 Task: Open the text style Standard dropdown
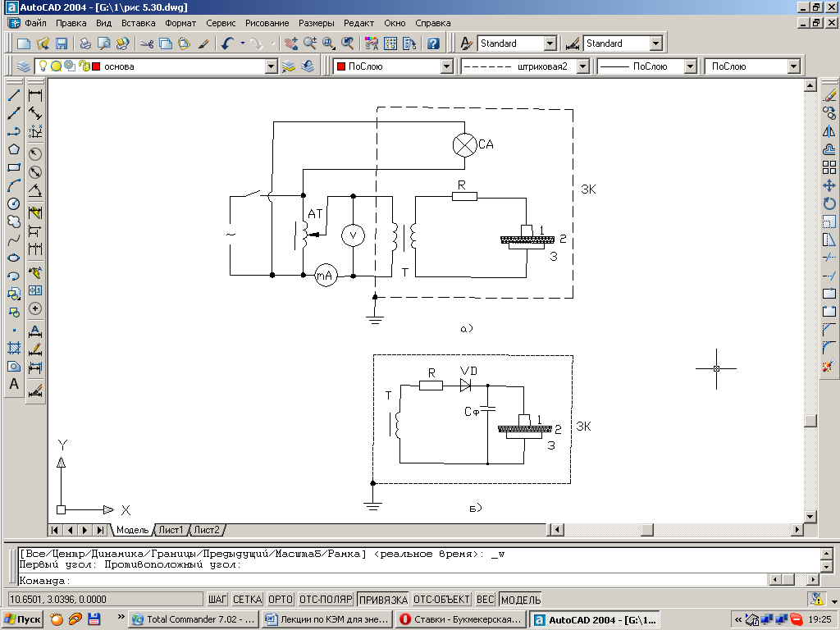click(x=550, y=43)
